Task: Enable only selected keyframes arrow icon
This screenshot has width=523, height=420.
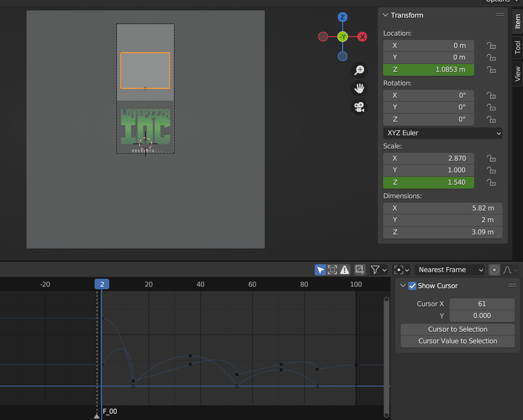Action: click(320, 270)
